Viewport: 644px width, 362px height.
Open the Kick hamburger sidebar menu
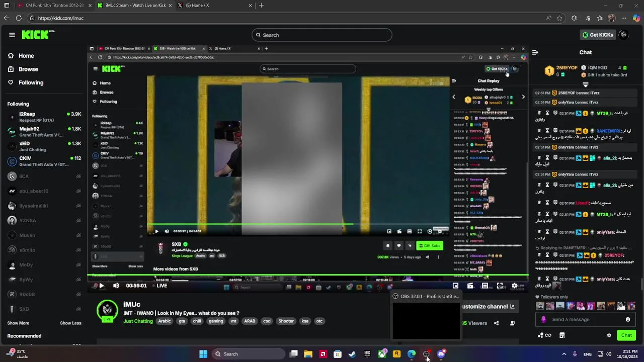click(12, 35)
